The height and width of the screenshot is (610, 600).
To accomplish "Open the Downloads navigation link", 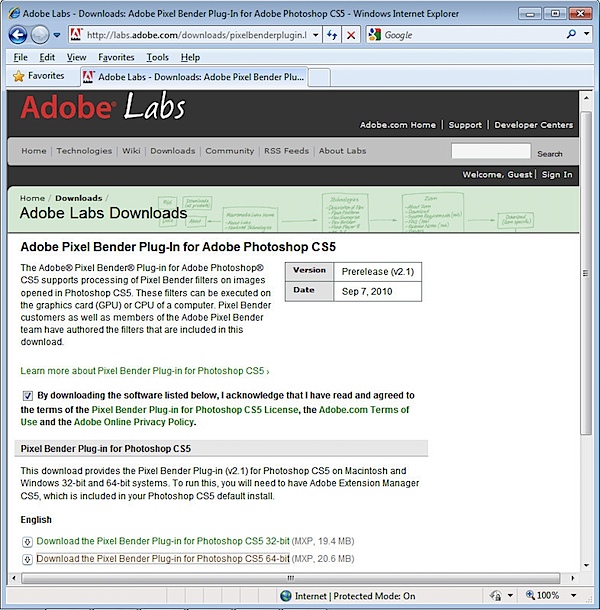I will pyautogui.click(x=173, y=151).
